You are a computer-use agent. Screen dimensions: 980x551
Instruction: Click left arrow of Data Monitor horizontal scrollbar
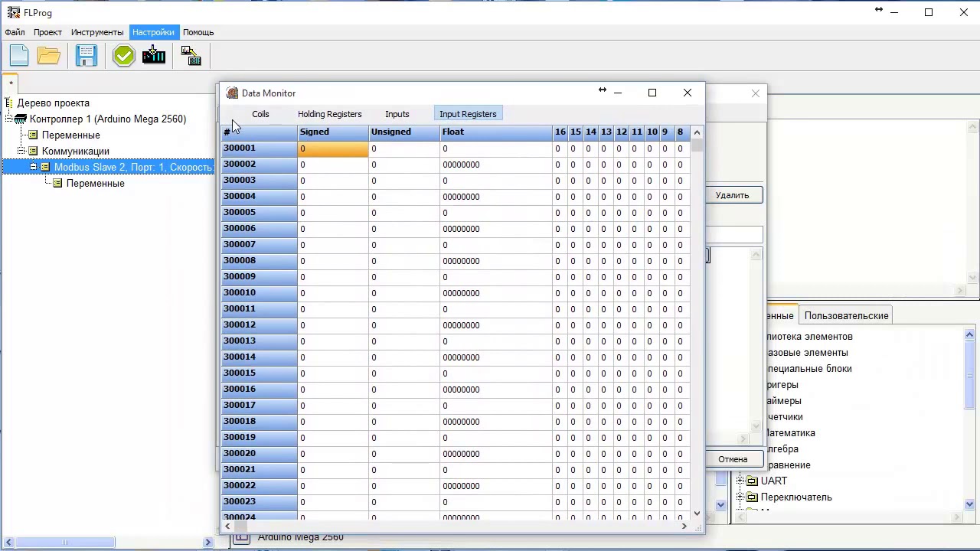point(227,526)
